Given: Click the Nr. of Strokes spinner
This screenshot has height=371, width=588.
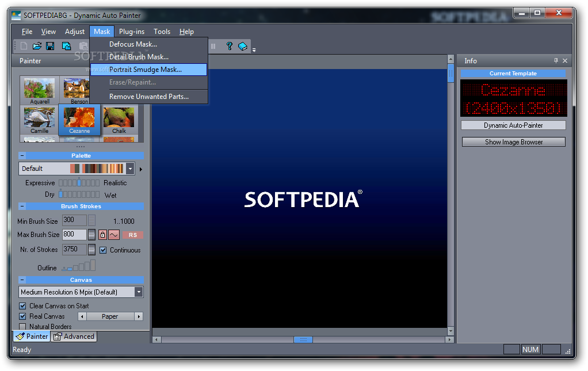Looking at the screenshot, I should pyautogui.click(x=91, y=250).
